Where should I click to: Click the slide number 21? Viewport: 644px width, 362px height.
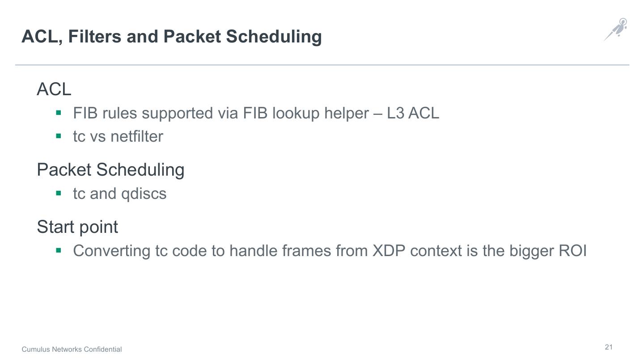pyautogui.click(x=609, y=347)
